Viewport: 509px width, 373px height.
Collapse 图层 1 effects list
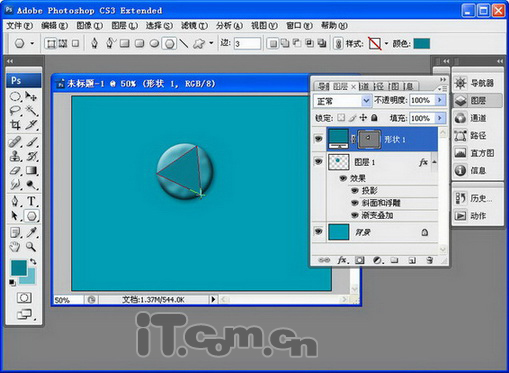click(x=434, y=162)
